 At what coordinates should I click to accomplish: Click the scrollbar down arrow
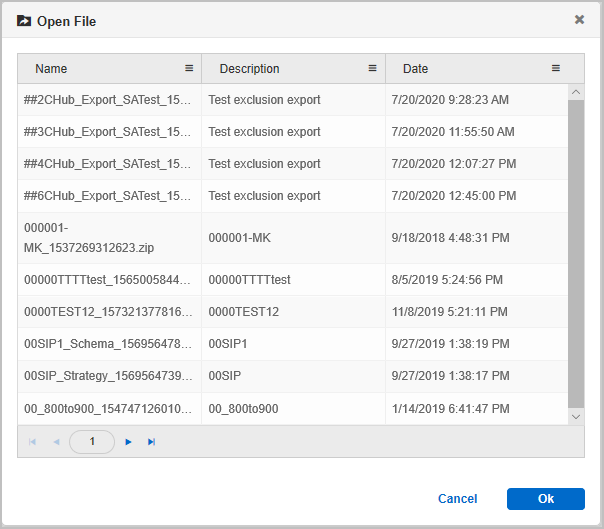(576, 417)
